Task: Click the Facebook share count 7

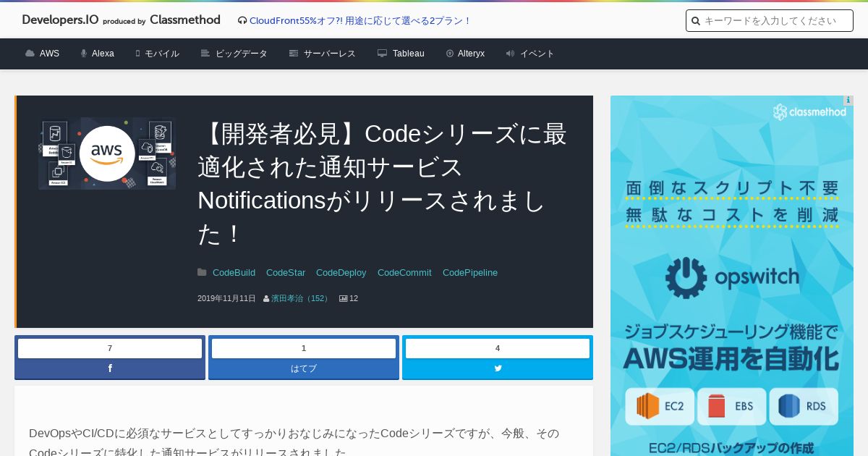Action: 110,348
